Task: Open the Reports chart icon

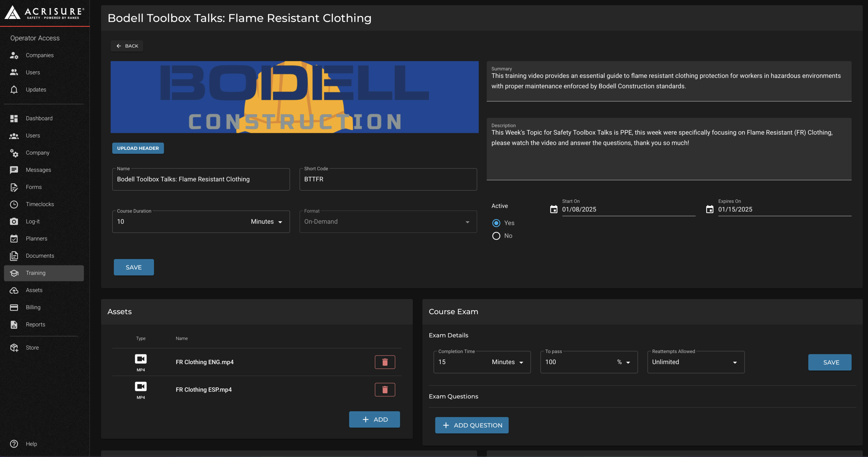Action: (14, 324)
